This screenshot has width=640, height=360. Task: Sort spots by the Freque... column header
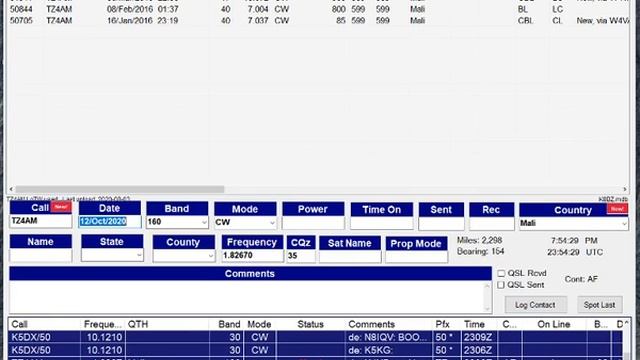click(x=102, y=324)
